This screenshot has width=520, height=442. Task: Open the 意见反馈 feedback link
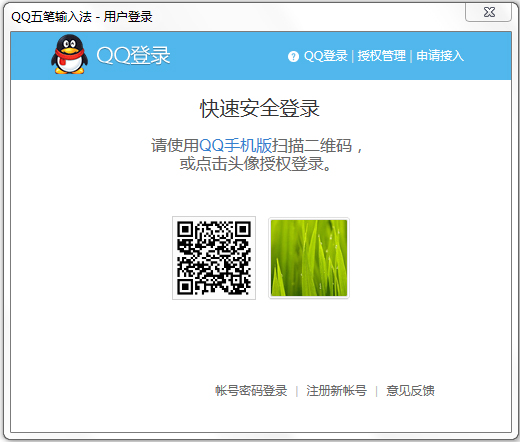click(x=410, y=391)
